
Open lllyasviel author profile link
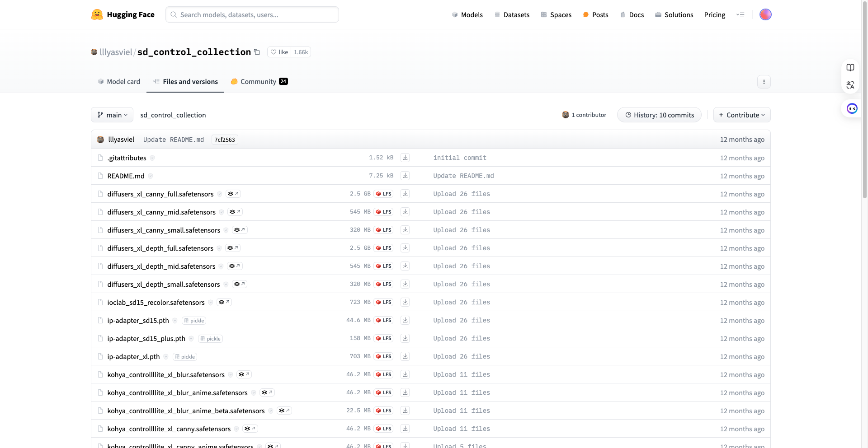116,52
